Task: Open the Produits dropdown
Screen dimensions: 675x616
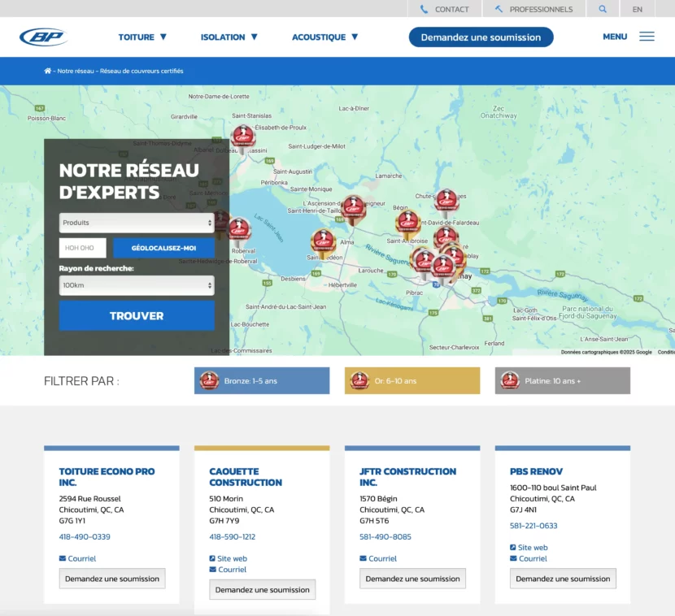Action: click(137, 223)
